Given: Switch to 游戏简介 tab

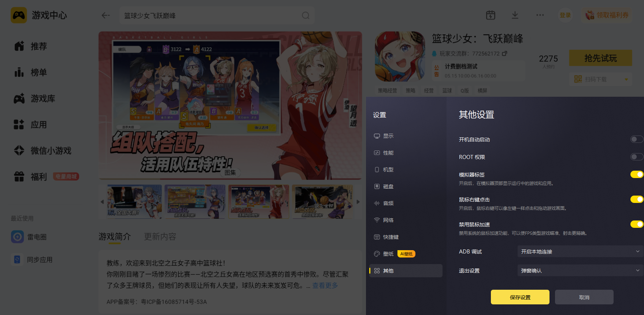Looking at the screenshot, I should coord(115,237).
